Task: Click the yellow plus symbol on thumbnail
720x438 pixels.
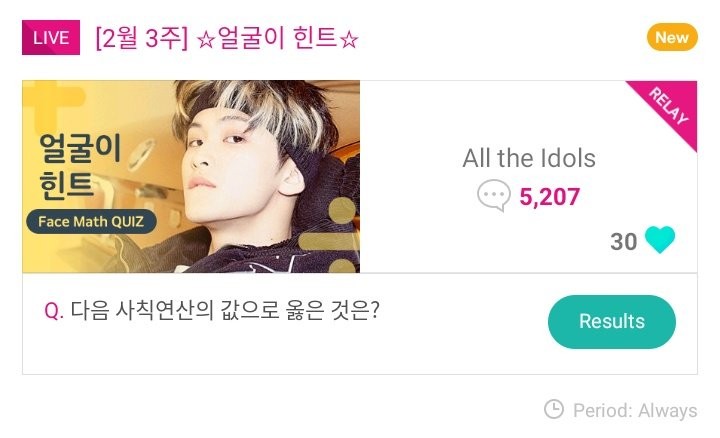Action: pos(47,110)
